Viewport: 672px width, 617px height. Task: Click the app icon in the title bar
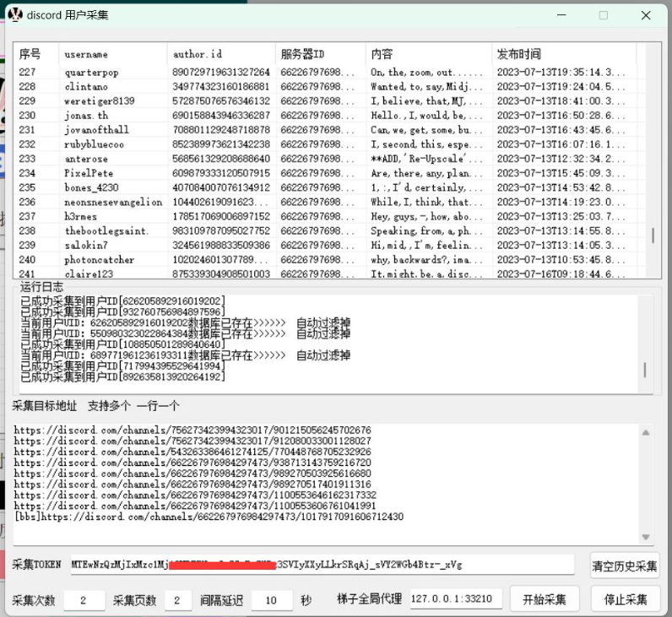(15, 15)
